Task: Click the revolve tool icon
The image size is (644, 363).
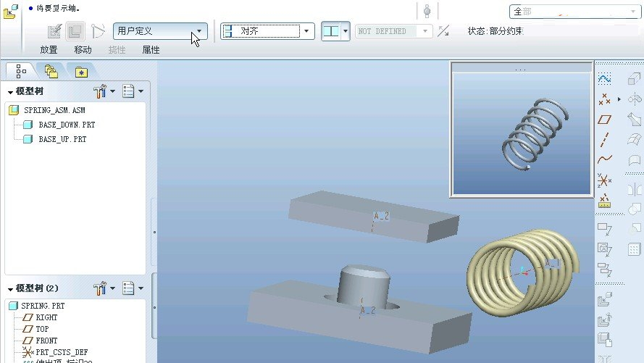Action: tap(635, 99)
